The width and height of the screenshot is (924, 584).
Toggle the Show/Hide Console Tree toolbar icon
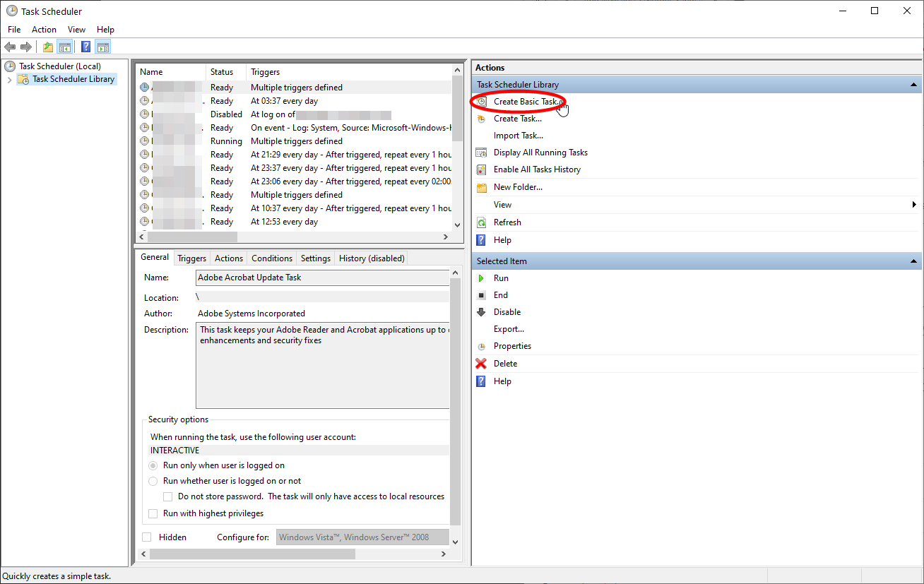click(64, 47)
